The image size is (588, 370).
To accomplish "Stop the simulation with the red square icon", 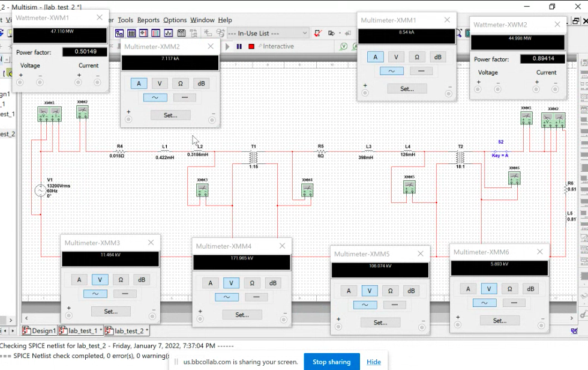I will 251,46.
